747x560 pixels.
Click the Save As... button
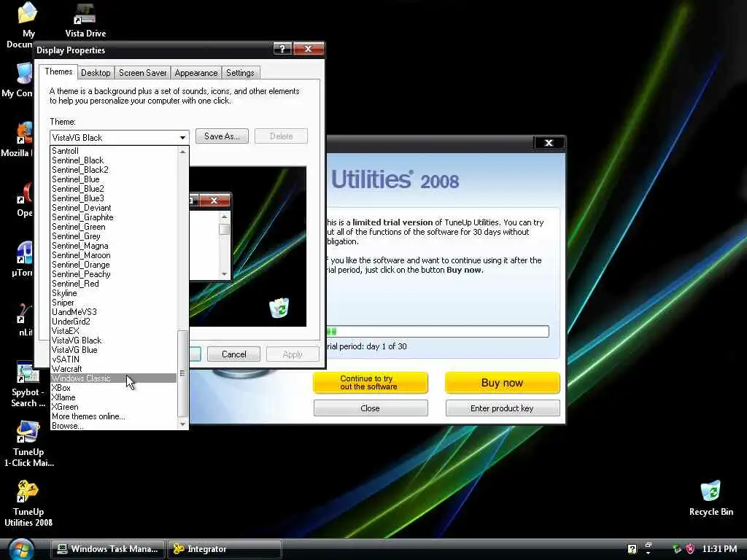point(222,136)
